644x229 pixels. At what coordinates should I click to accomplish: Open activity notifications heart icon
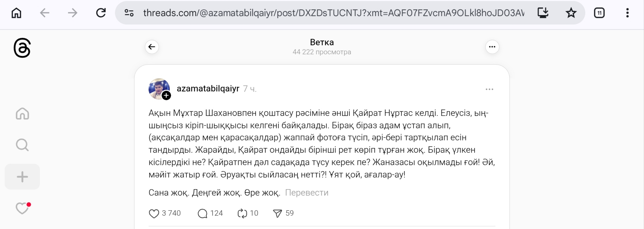[22, 208]
